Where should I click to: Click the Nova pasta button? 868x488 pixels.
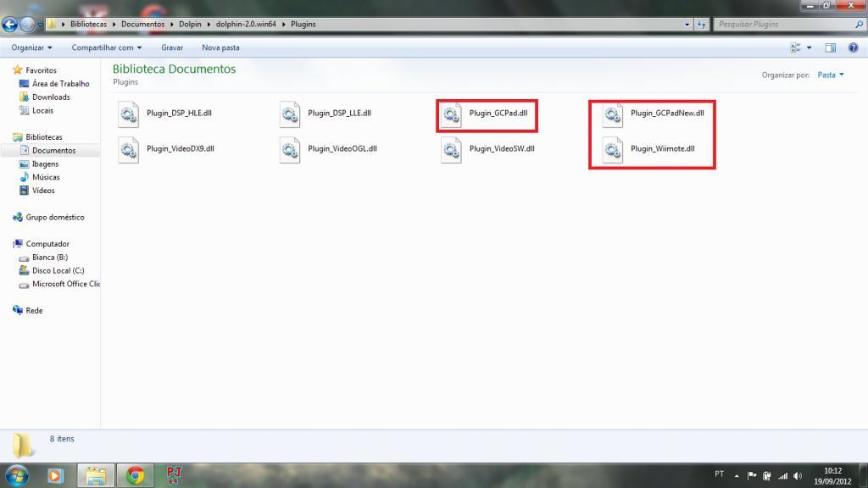pos(220,47)
